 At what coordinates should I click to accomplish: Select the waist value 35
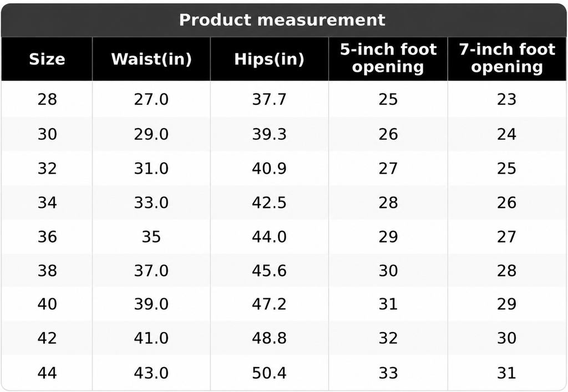pos(151,237)
